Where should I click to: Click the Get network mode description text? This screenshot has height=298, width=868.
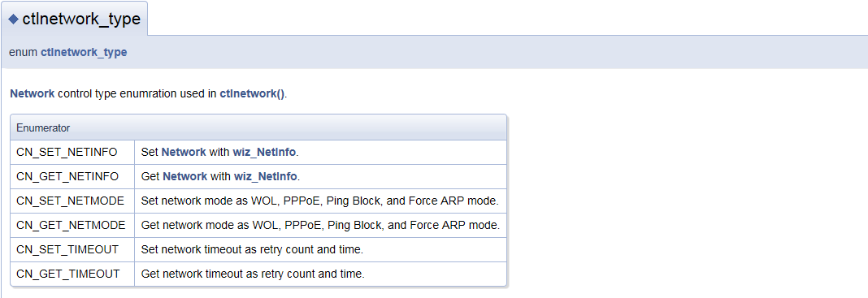pos(321,225)
